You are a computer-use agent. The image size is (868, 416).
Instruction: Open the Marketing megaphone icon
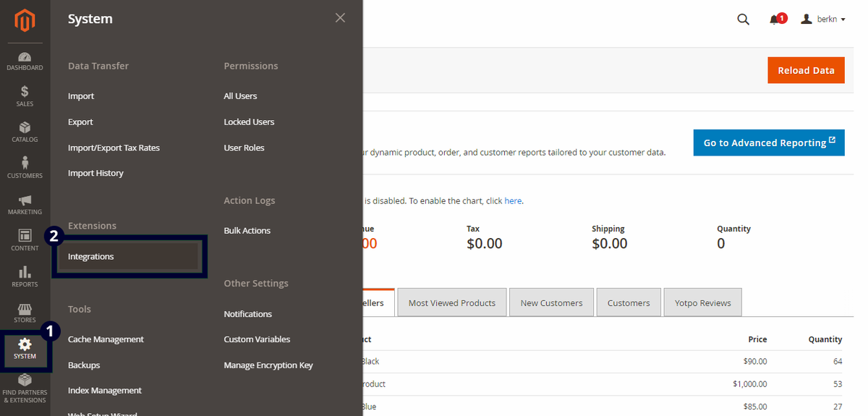coord(25,200)
